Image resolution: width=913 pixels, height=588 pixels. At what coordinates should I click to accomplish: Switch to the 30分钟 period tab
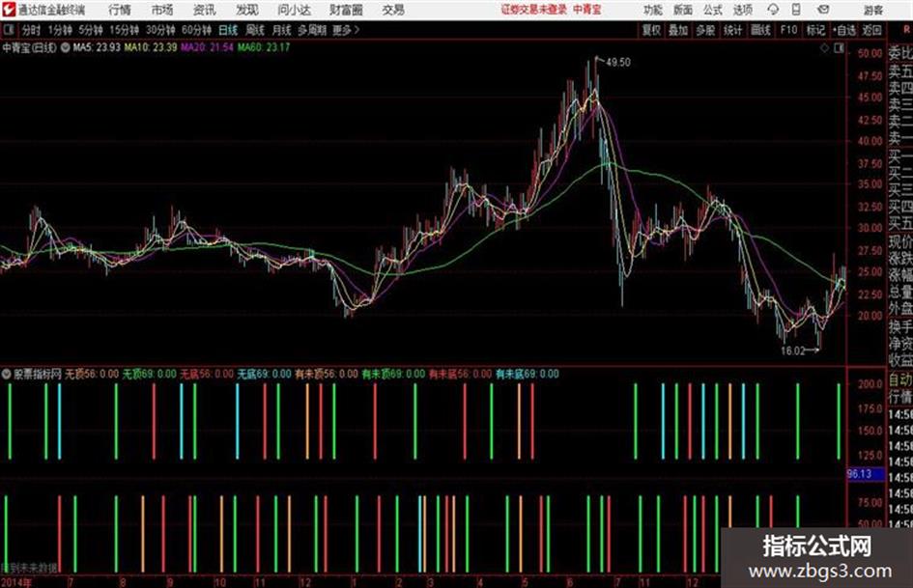point(160,30)
